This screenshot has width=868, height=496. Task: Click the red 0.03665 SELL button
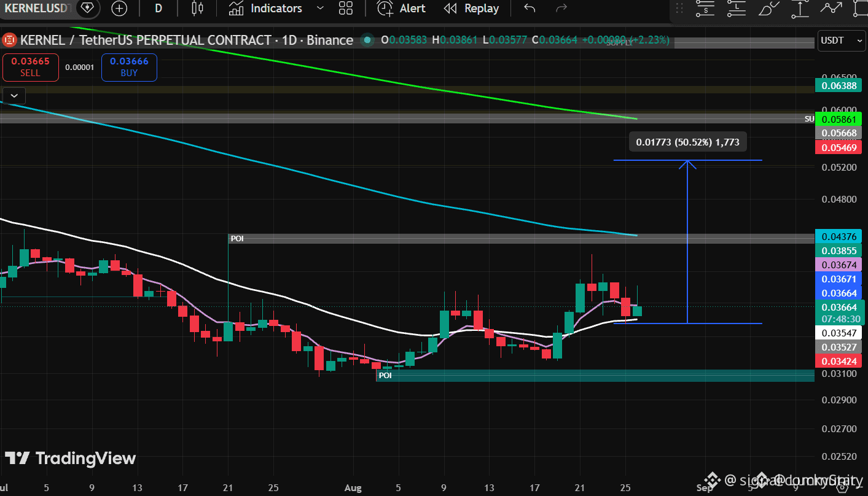pos(30,67)
